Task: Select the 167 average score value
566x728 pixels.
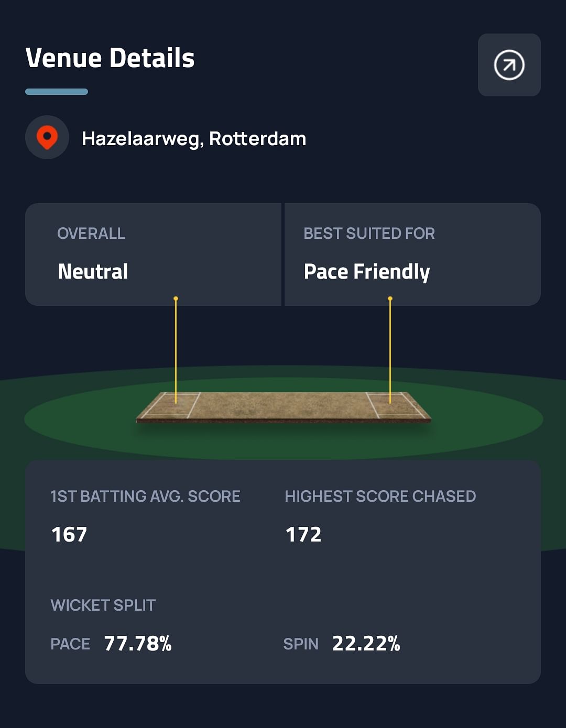Action: (x=69, y=535)
